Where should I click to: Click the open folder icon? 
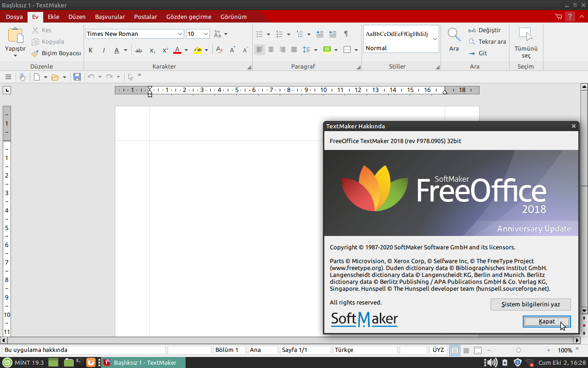tap(55, 77)
